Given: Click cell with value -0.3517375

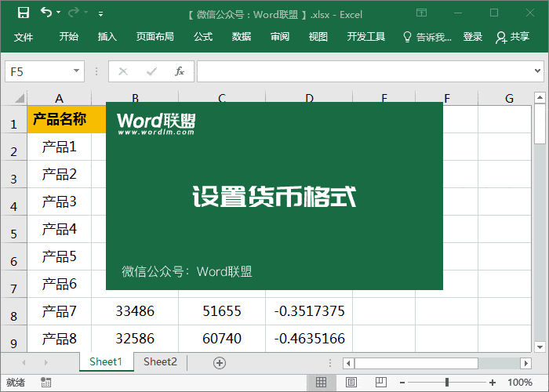Looking at the screenshot, I should pyautogui.click(x=309, y=311).
